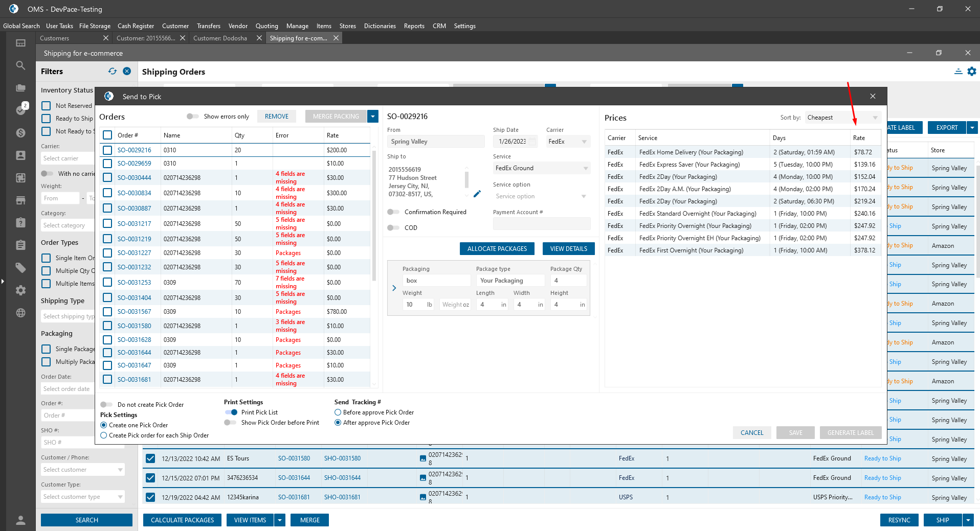Click the clear filters X icon
The width and height of the screenshot is (980, 531).
[x=127, y=72]
